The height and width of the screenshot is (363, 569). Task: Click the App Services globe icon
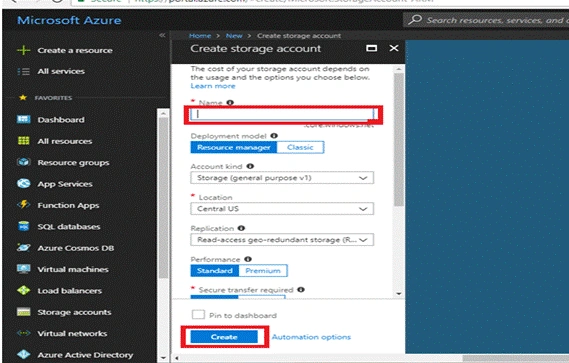click(x=24, y=183)
